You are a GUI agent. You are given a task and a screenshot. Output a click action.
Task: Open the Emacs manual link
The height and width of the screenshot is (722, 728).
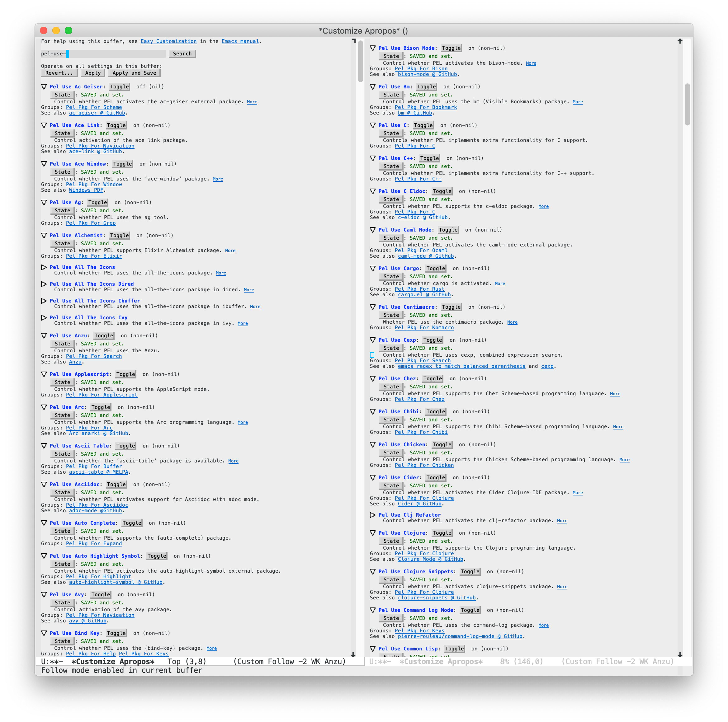pos(240,41)
